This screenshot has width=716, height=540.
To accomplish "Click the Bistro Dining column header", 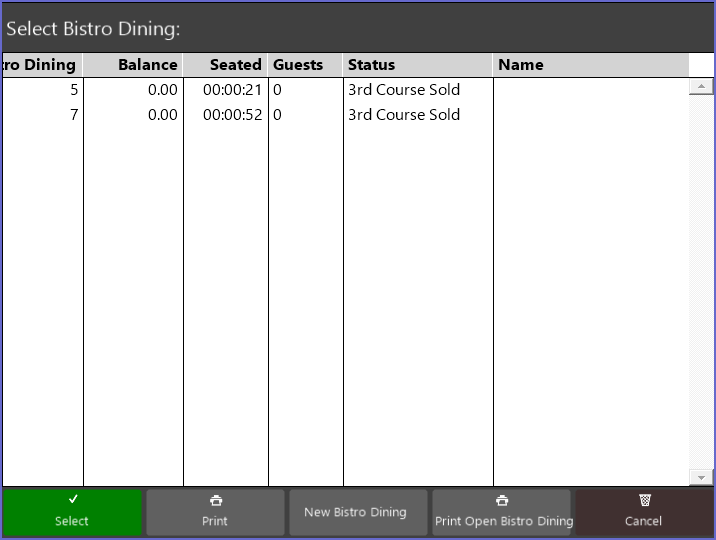I will pos(42,65).
